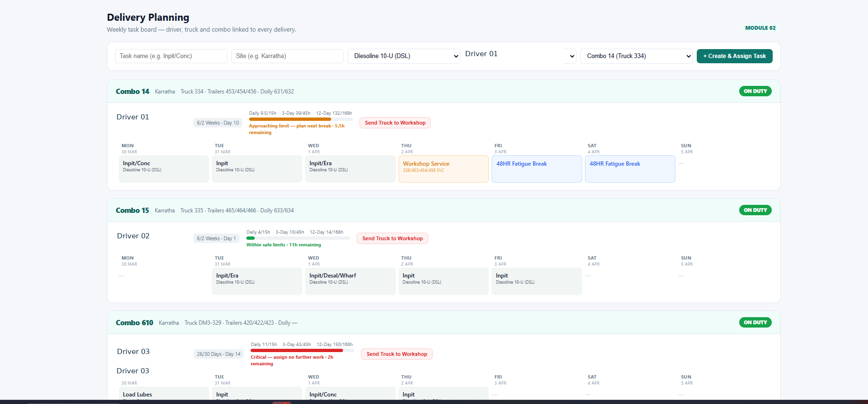The height and width of the screenshot is (404, 868).
Task: Open Driver 01's Monday Inpit/Conc task card
Action: pyautogui.click(x=164, y=169)
